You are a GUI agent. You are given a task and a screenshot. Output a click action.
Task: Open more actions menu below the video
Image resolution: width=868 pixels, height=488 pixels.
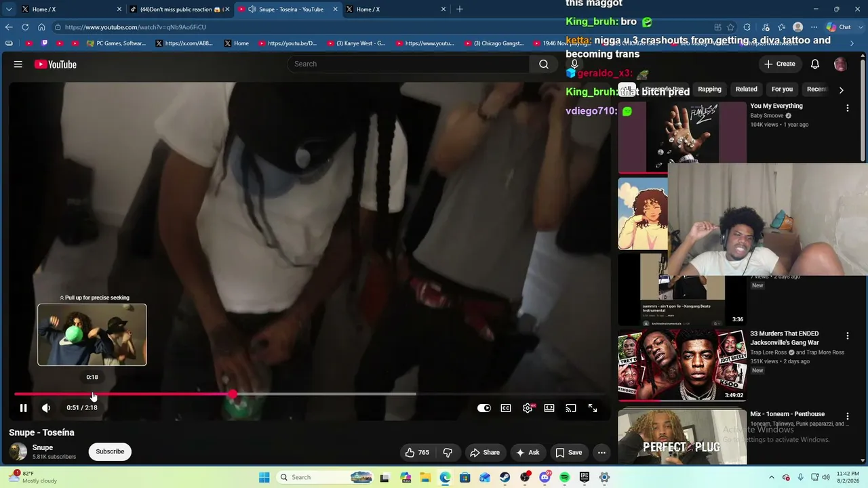(601, 452)
